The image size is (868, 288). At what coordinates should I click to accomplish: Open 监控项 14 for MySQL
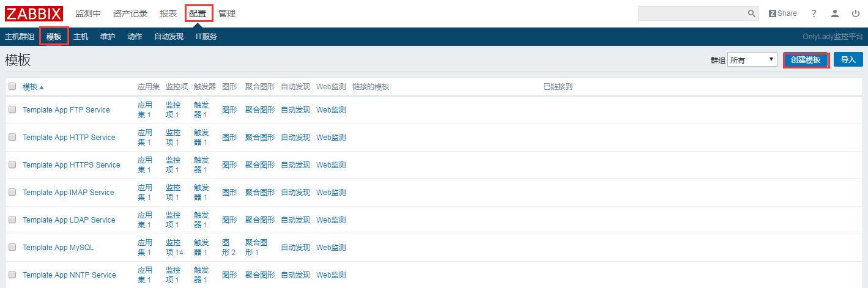pos(174,248)
